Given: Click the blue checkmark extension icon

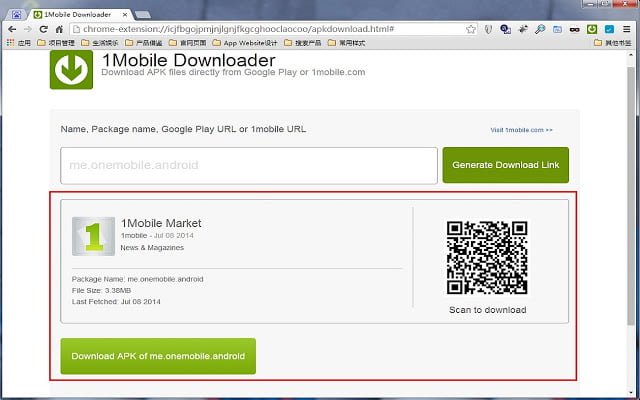Looking at the screenshot, I should point(609,29).
